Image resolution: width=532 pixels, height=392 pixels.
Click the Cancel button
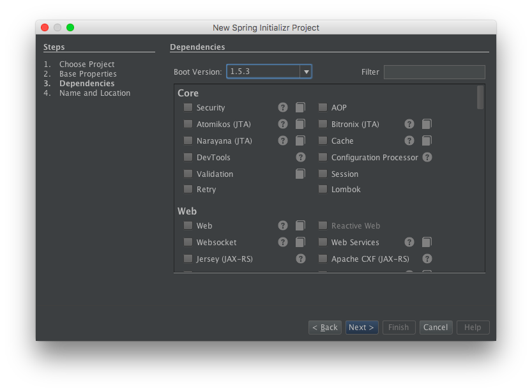(436, 328)
